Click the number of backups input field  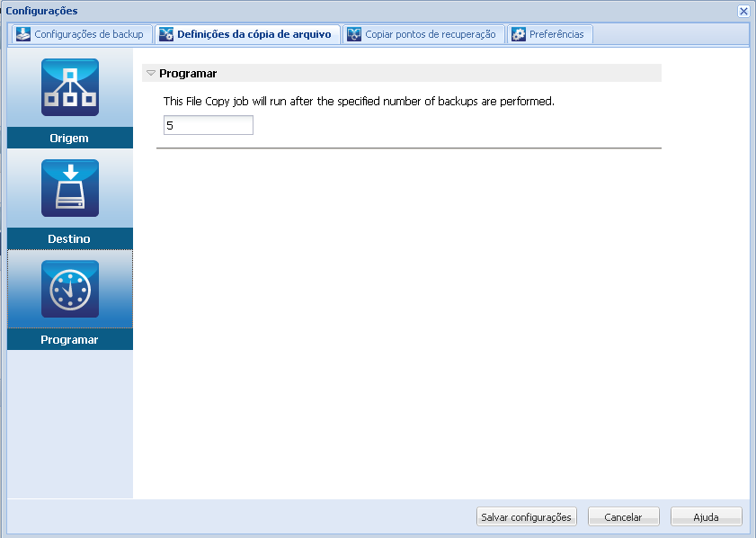click(209, 125)
